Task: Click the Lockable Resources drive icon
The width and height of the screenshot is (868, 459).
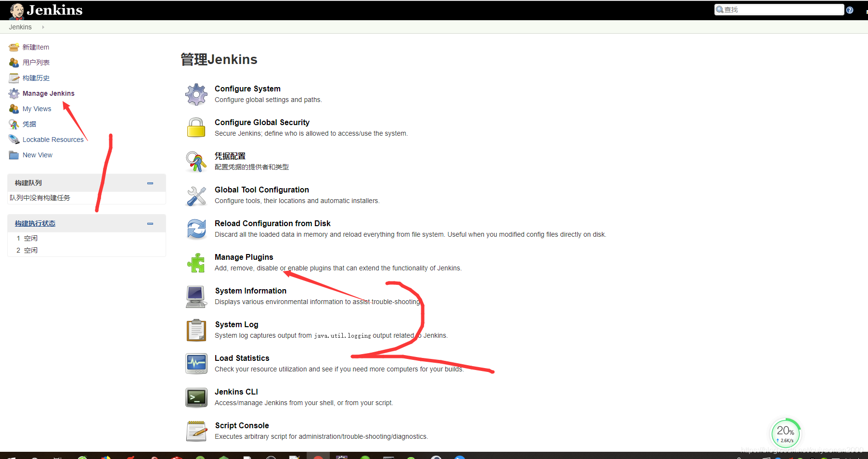Action: [x=14, y=140]
